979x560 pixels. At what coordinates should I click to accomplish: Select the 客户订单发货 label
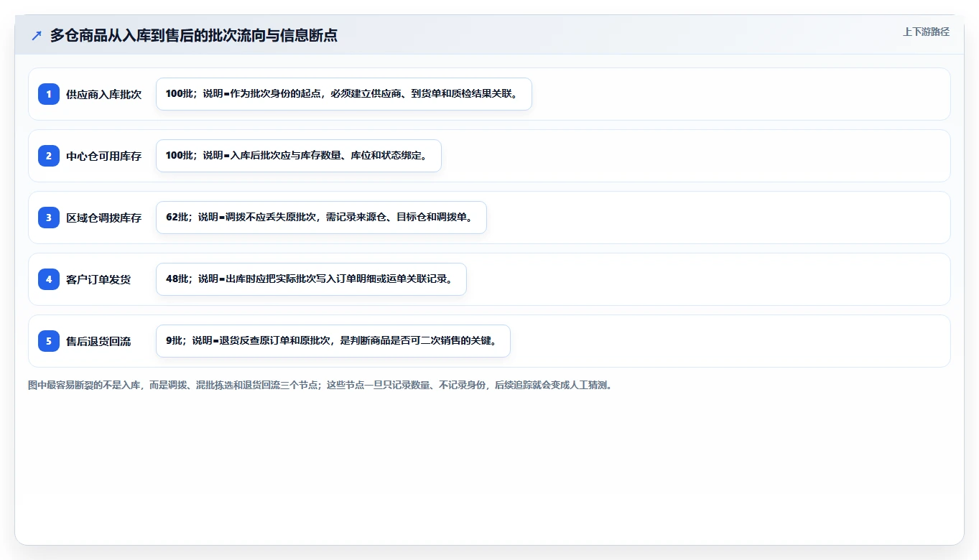pos(98,279)
